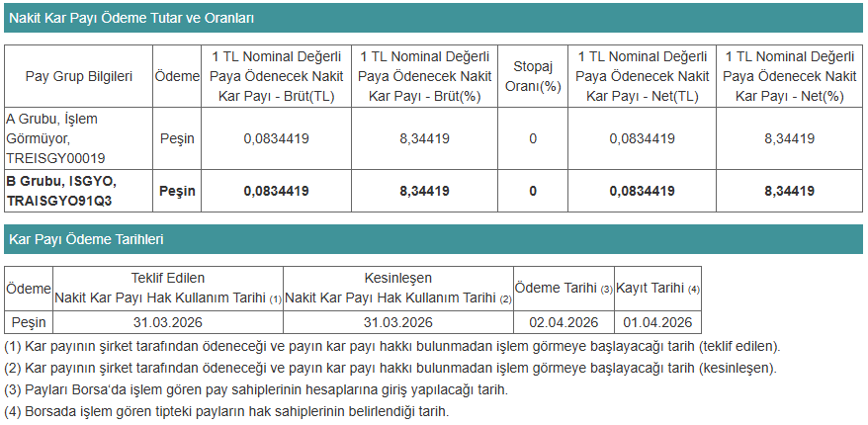Click Stopaj value 0 in B Grubu row
Image resolution: width=868 pixels, height=425 pixels.
[533, 191]
